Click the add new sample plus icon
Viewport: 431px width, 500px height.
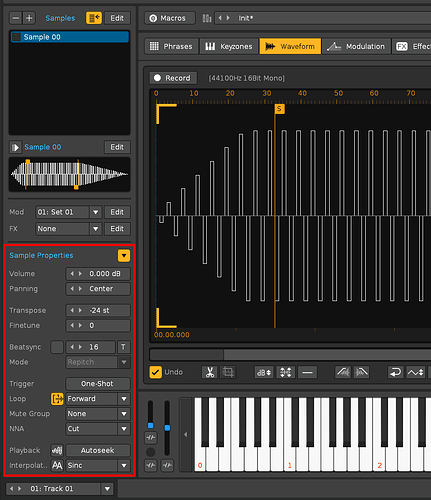click(x=29, y=18)
